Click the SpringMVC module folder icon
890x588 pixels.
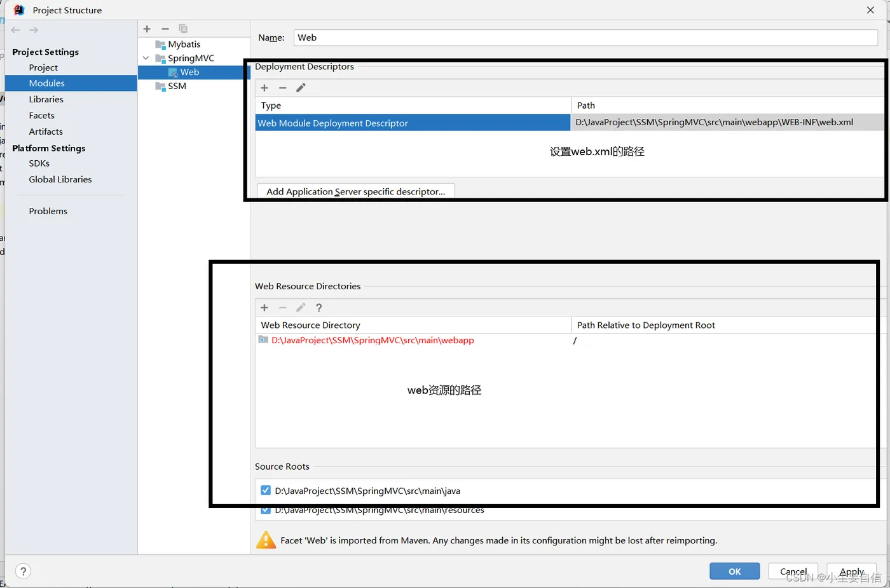tap(160, 58)
